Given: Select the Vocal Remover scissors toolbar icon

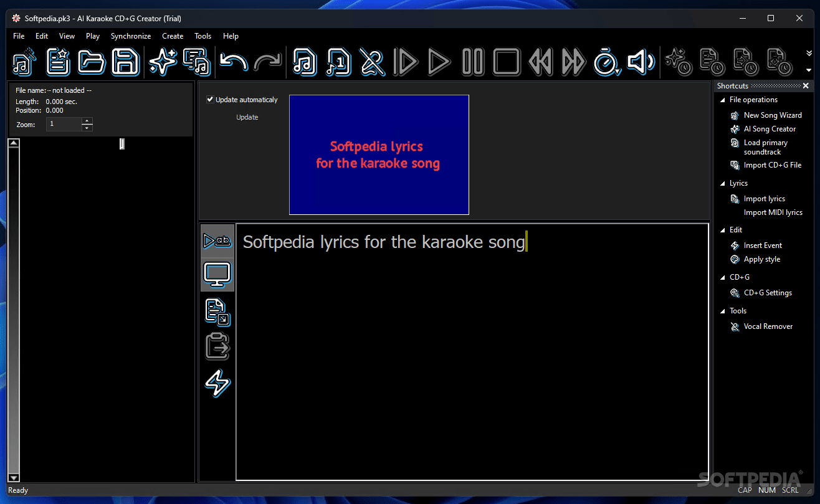Looking at the screenshot, I should click(x=372, y=62).
